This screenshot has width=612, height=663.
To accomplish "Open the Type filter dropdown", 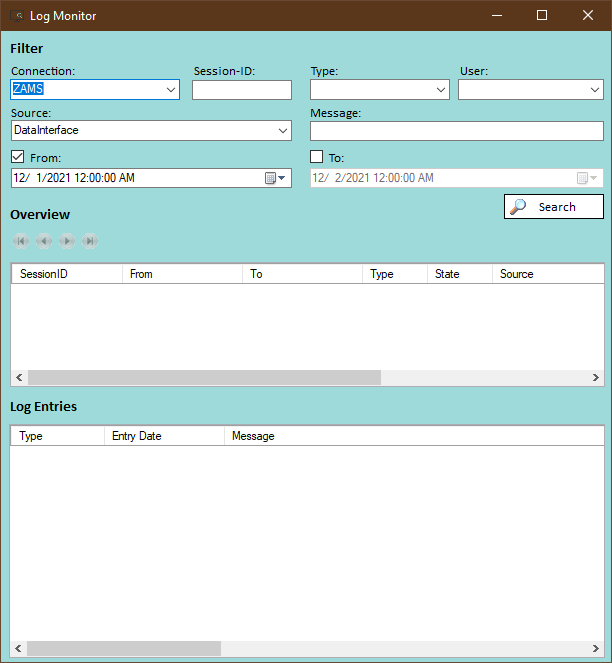I will pyautogui.click(x=441, y=90).
